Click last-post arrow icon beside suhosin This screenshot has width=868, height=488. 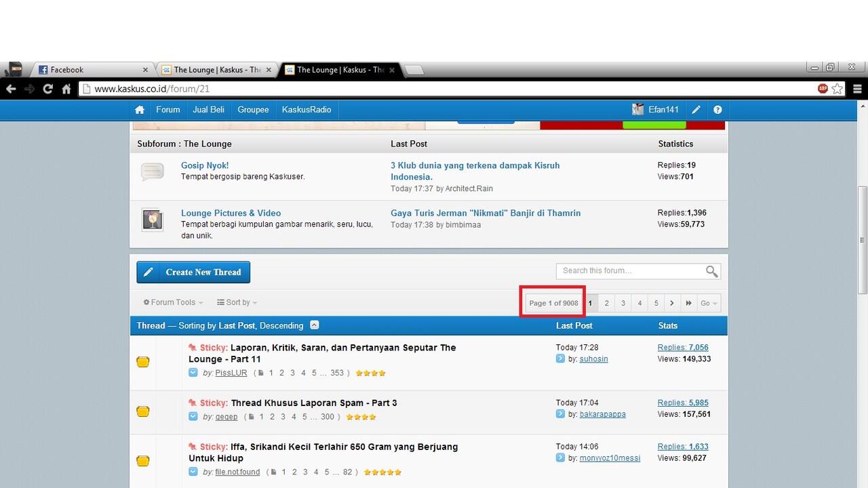(560, 359)
